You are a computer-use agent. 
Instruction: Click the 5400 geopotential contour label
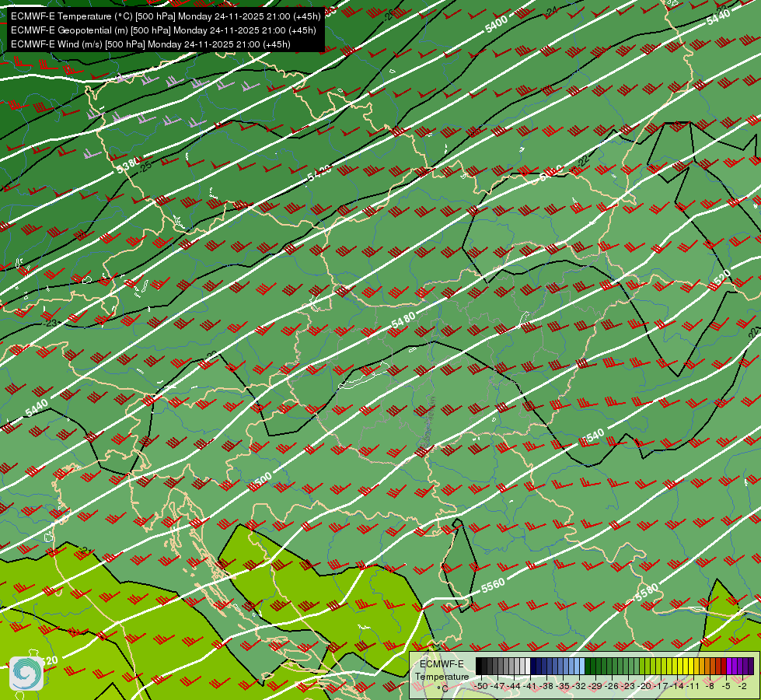click(x=496, y=24)
